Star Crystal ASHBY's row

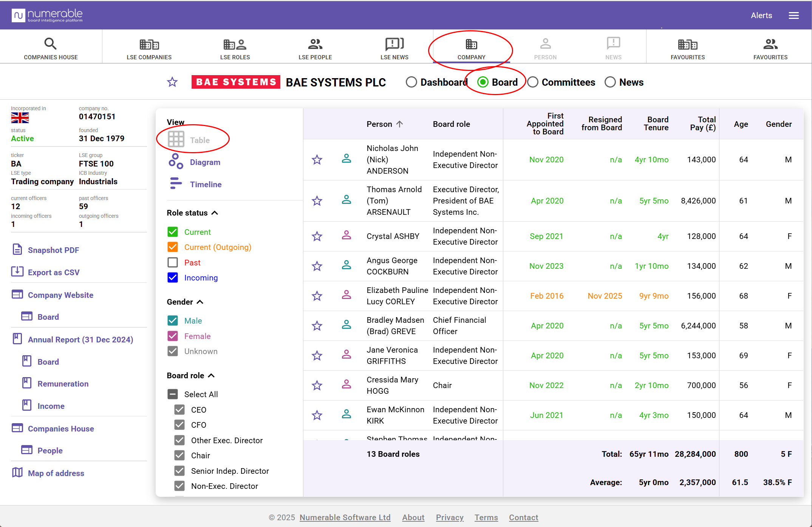pos(317,236)
